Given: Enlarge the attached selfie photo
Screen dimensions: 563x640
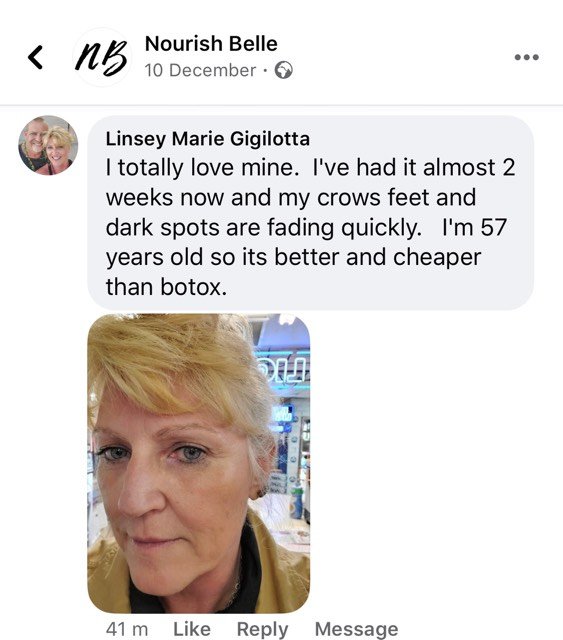Looking at the screenshot, I should (x=199, y=463).
